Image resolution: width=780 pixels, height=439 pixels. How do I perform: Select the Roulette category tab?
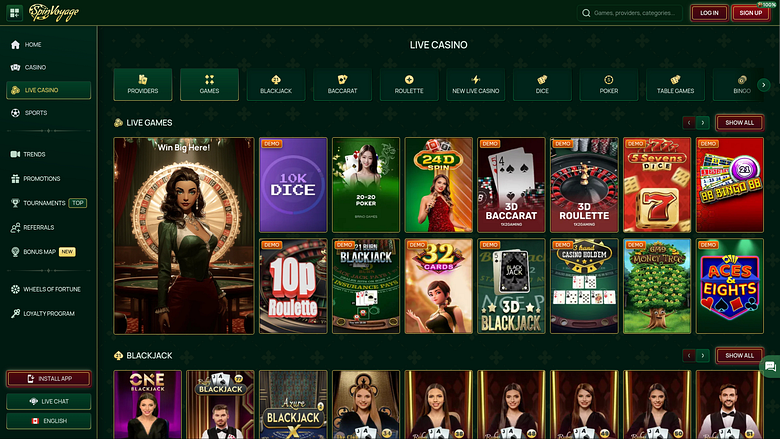(x=409, y=85)
